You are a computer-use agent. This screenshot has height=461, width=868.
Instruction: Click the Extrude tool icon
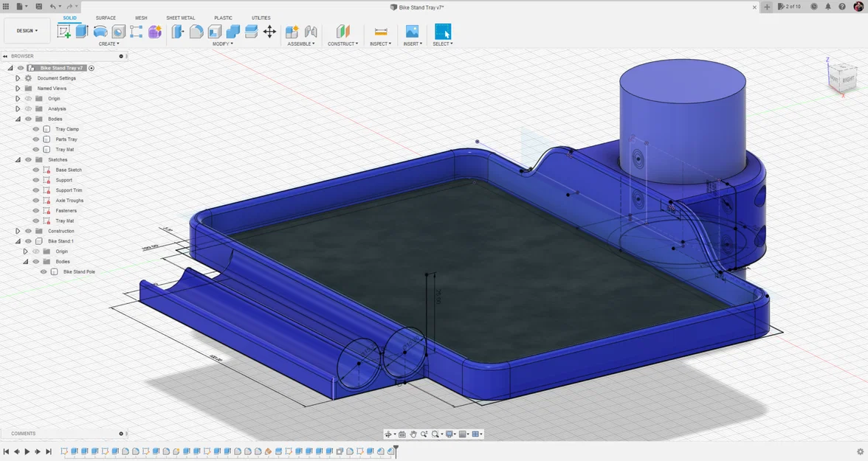[x=82, y=32]
